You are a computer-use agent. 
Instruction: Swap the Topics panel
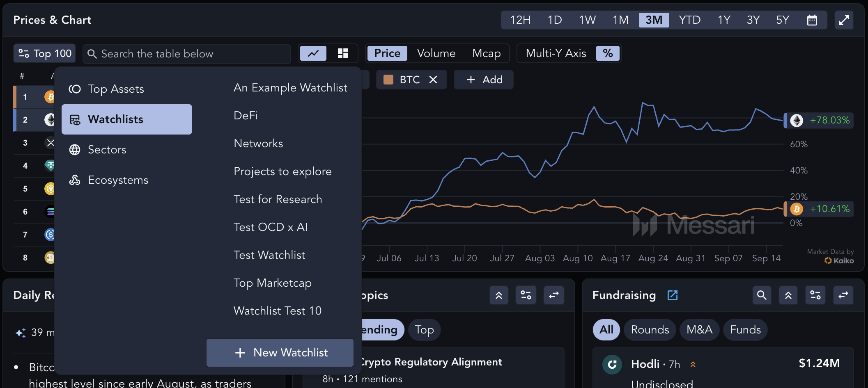553,295
